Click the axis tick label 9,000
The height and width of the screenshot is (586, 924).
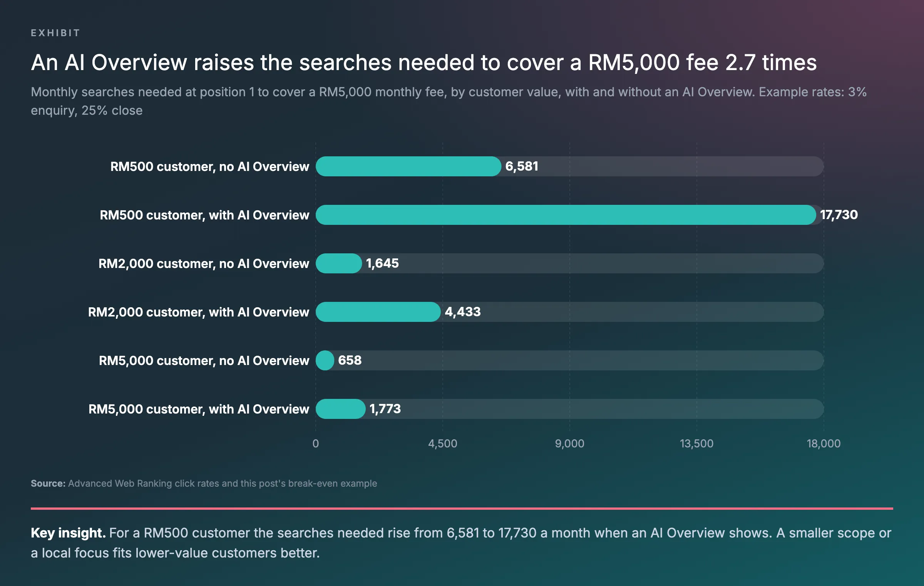tap(570, 444)
